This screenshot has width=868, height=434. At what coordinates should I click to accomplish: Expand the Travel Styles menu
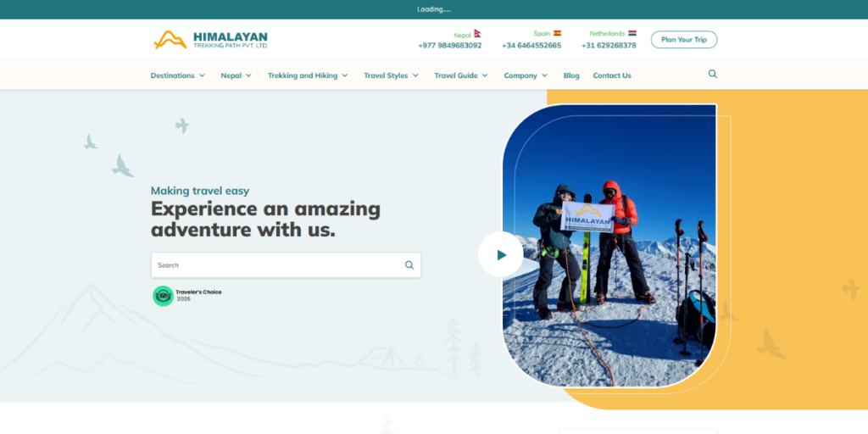(x=391, y=75)
